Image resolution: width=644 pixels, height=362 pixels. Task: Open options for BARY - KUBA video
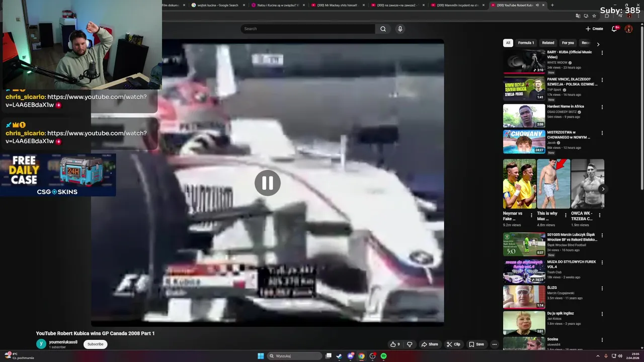click(x=602, y=53)
